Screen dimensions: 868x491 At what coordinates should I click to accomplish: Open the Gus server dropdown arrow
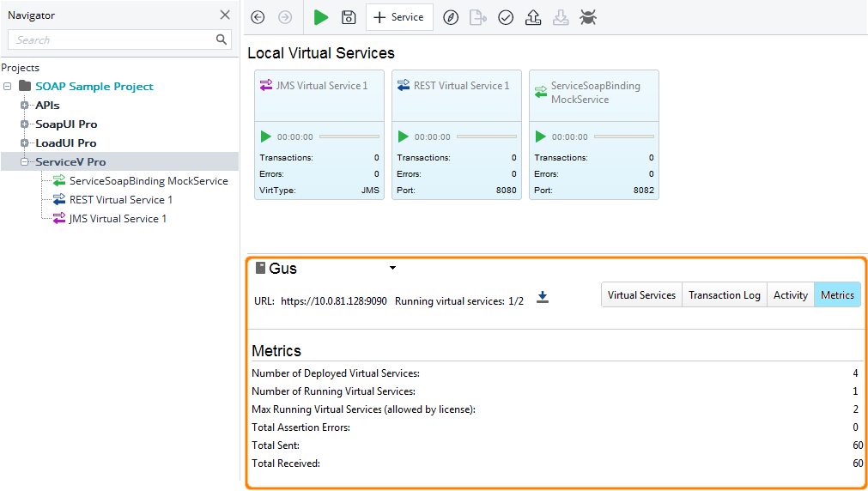[392, 268]
